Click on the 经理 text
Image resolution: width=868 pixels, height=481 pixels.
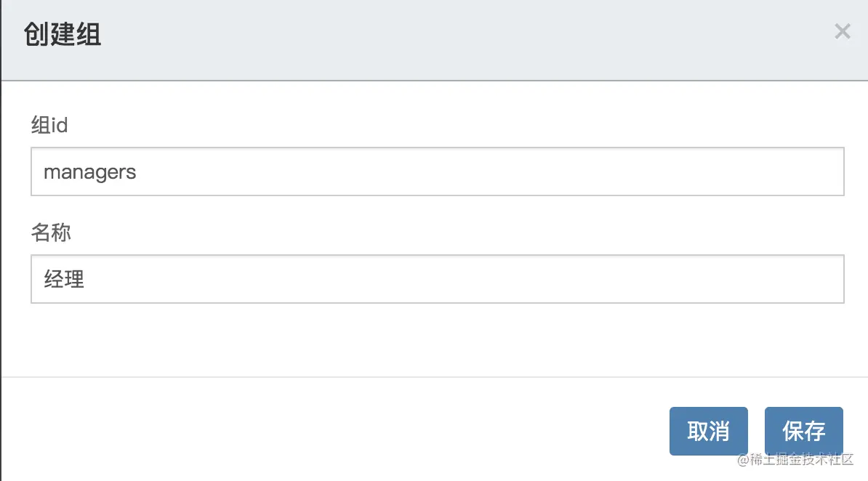64,279
